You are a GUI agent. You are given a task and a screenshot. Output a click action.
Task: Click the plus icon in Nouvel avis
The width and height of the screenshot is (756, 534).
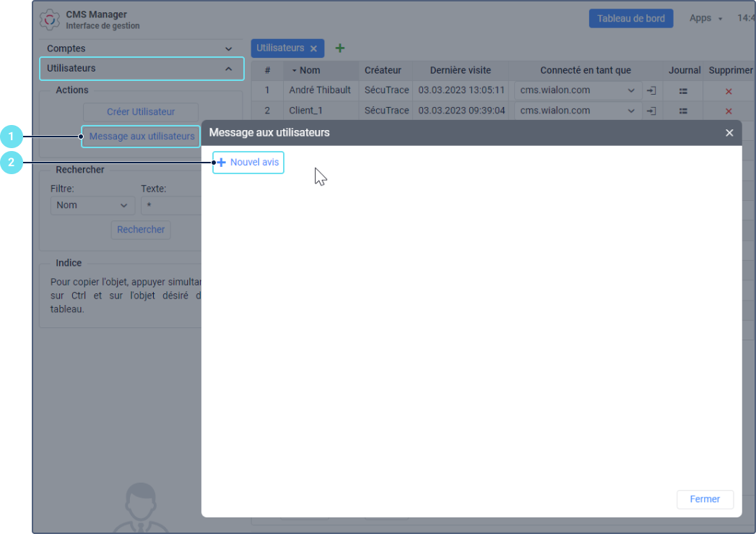tap(221, 163)
